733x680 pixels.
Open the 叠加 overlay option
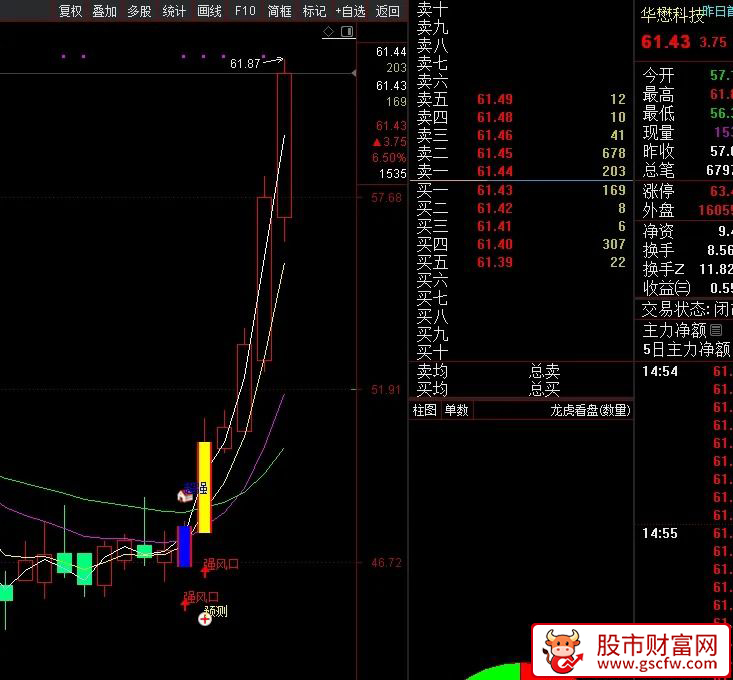[x=105, y=11]
